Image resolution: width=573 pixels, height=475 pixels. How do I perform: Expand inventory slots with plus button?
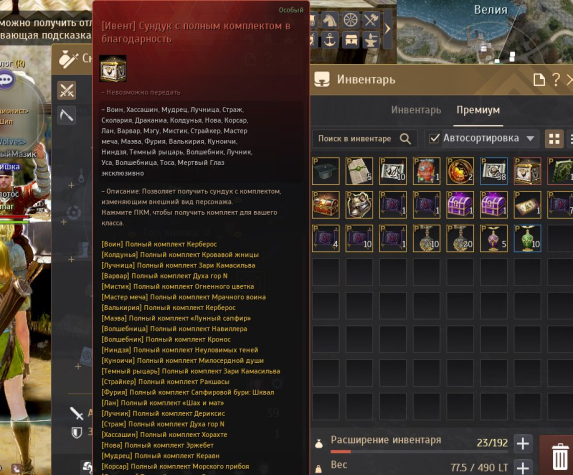point(523,444)
